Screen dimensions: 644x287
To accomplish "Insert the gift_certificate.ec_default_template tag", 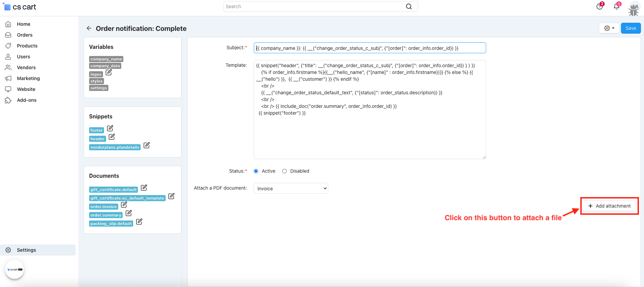I will (x=127, y=198).
